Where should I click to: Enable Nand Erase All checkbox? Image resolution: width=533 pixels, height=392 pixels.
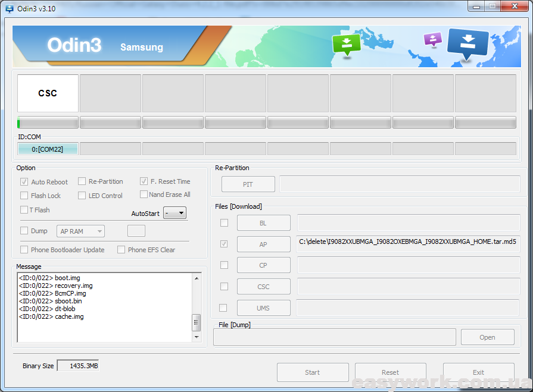(x=144, y=194)
